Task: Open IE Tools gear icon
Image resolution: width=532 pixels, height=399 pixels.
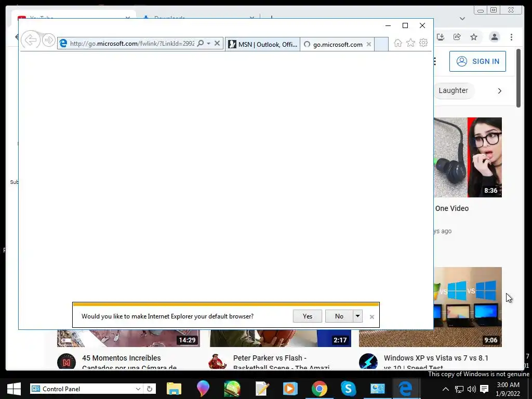Action: [x=423, y=43]
